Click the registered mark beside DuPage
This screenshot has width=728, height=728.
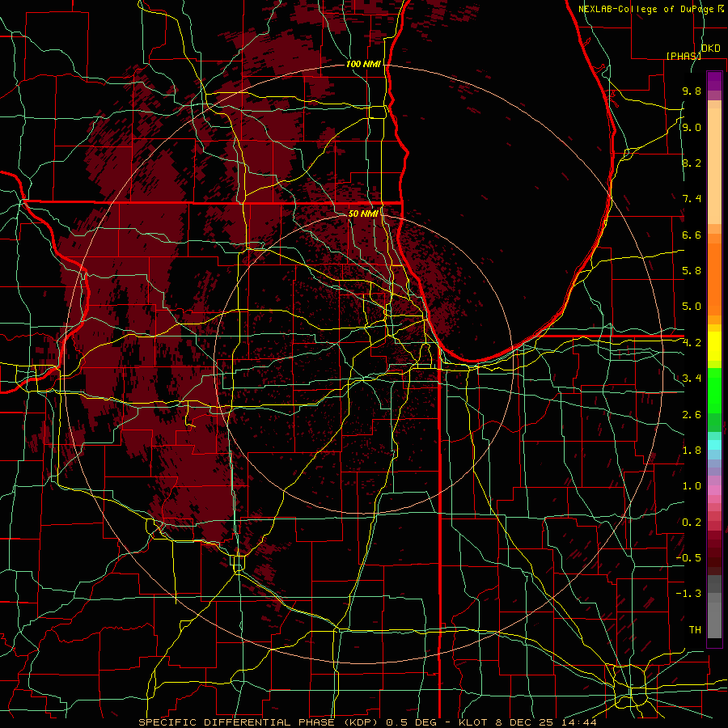[721, 8]
